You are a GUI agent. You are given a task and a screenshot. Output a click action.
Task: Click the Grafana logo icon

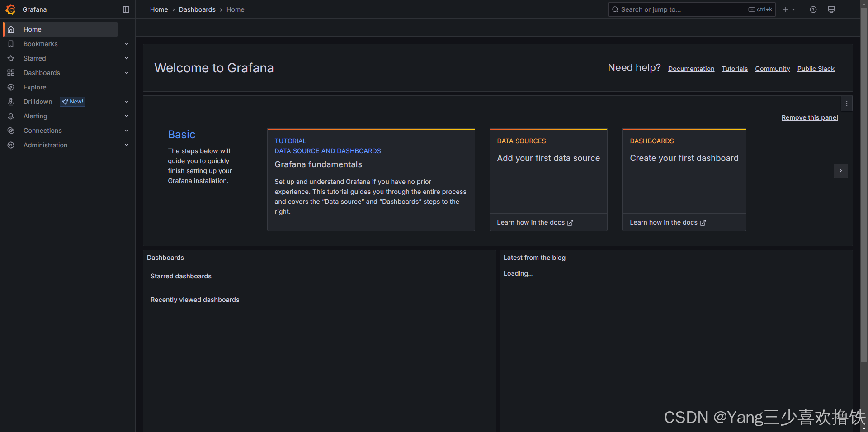tap(10, 9)
